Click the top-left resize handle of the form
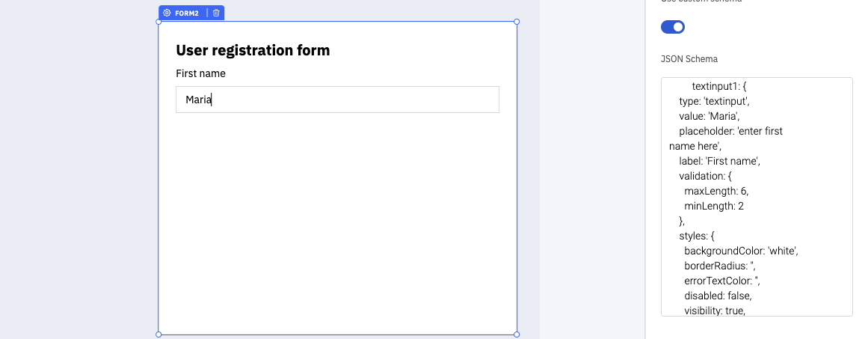Image resolution: width=868 pixels, height=339 pixels. coord(158,22)
